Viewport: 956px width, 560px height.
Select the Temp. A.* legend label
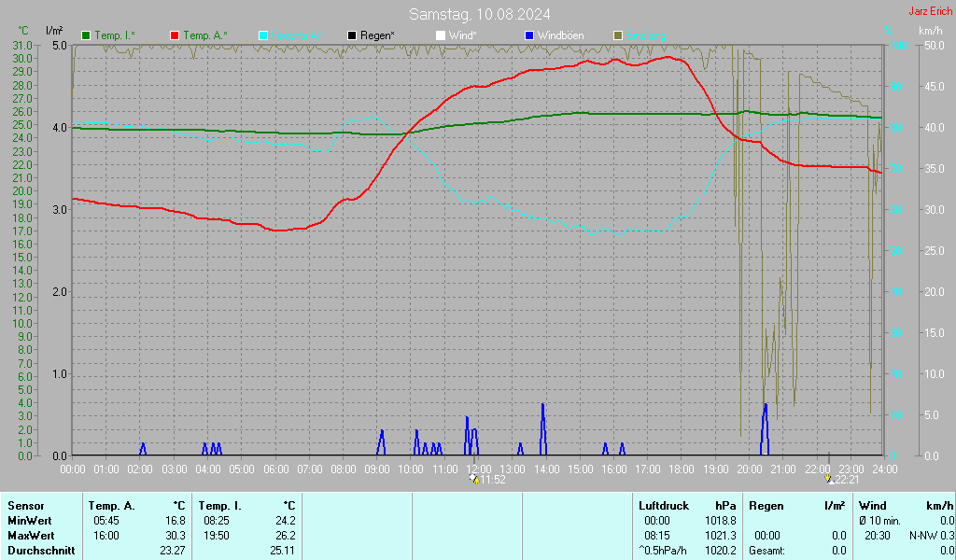(x=205, y=35)
